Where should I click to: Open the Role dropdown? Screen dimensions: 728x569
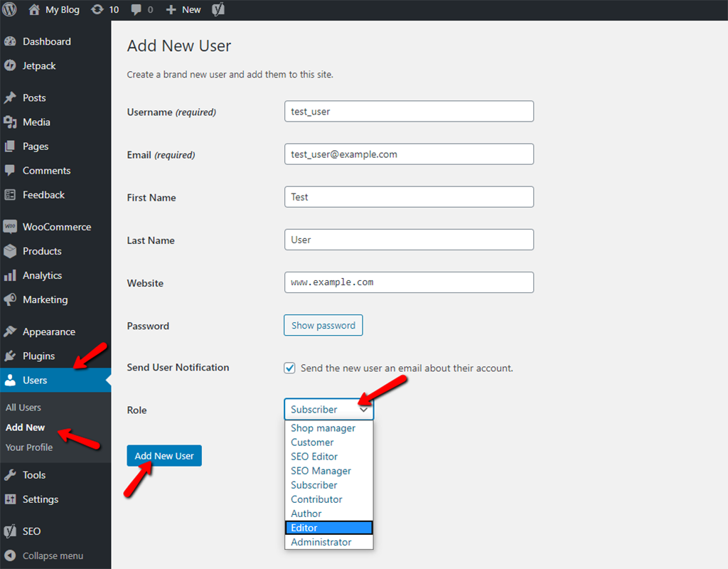click(328, 409)
